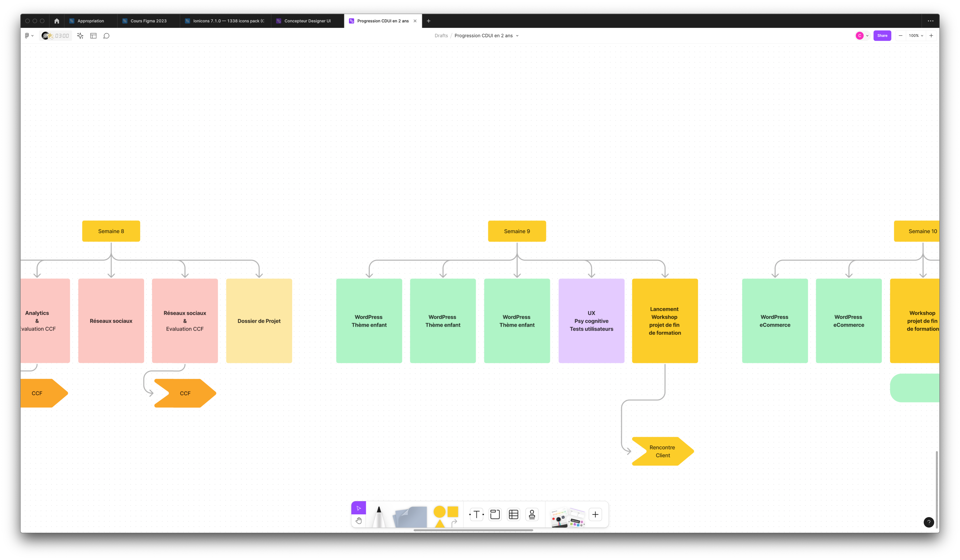Open the comments tool
Screen dimensions: 960x560
click(x=107, y=36)
